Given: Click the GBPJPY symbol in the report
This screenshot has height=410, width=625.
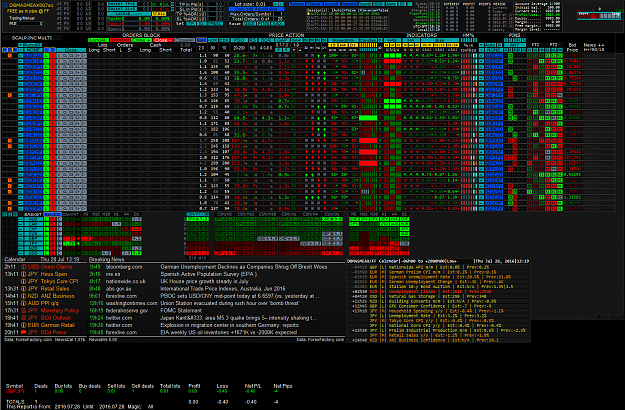Looking at the screenshot, I should click(15, 391).
